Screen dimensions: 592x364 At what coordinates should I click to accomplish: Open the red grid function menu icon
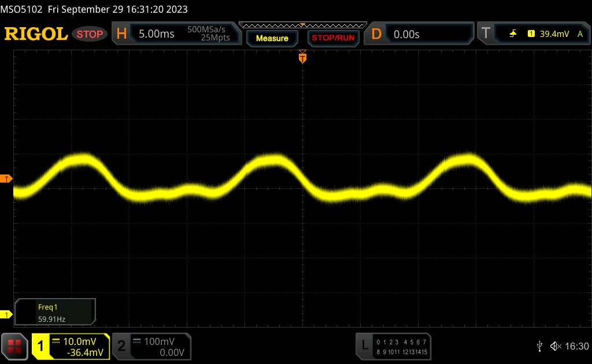point(16,346)
